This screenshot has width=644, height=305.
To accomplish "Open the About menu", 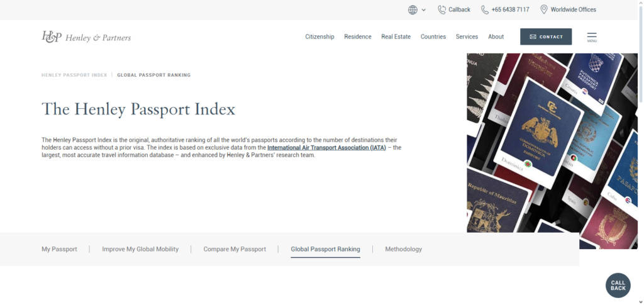I will pos(496,36).
